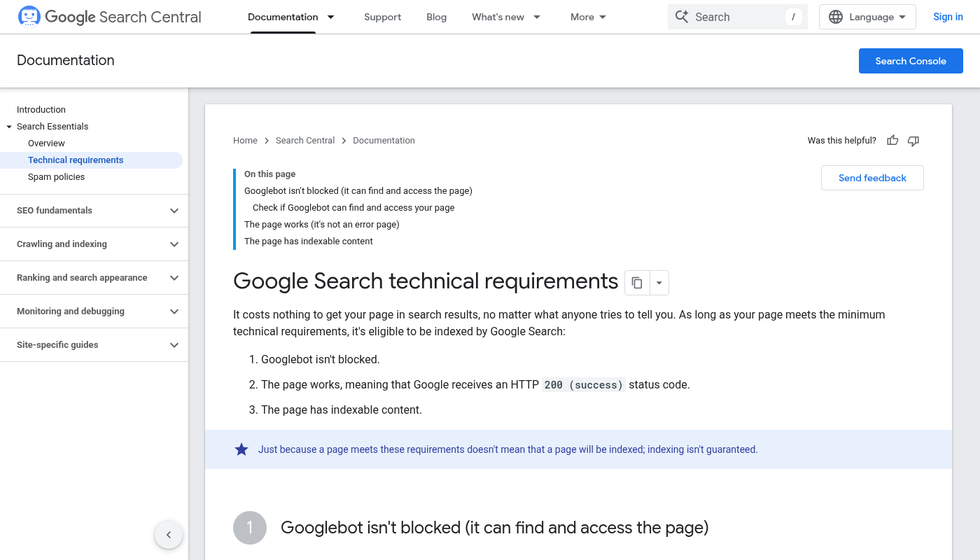Jump to 'The page works' section link

(x=322, y=225)
